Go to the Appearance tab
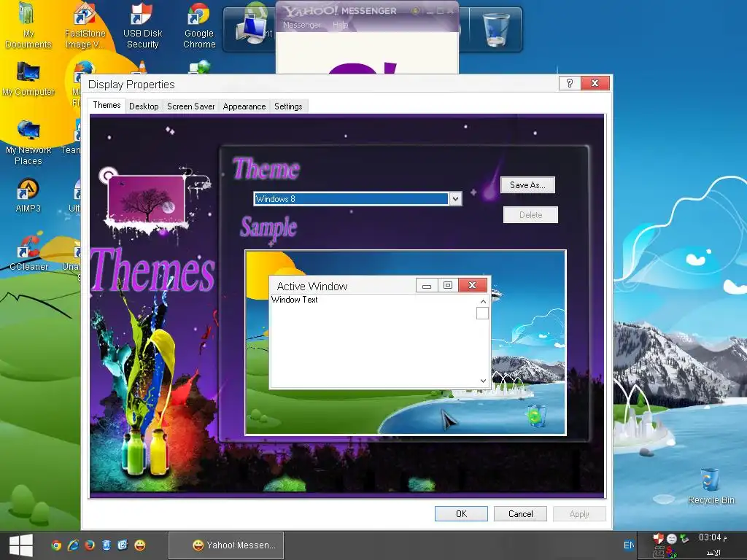Image resolution: width=747 pixels, height=560 pixels. (x=244, y=106)
